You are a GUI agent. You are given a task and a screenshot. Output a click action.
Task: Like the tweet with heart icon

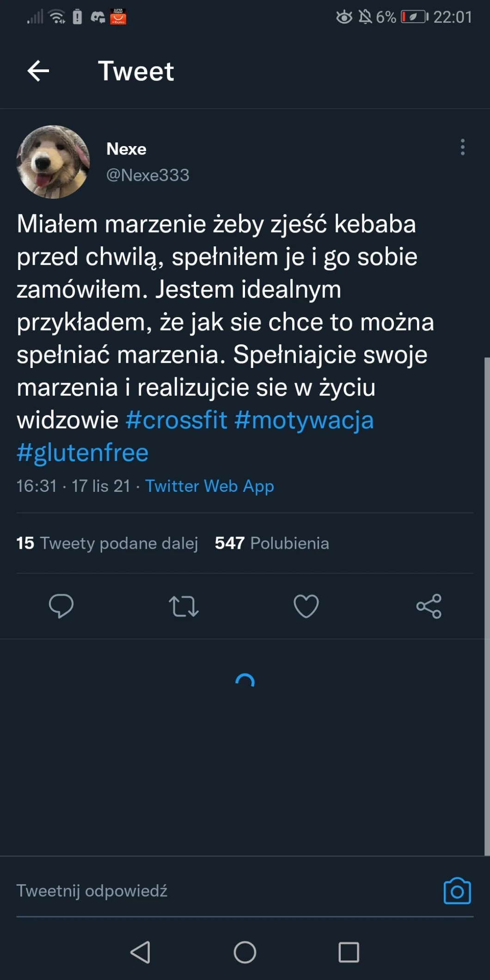(x=306, y=606)
